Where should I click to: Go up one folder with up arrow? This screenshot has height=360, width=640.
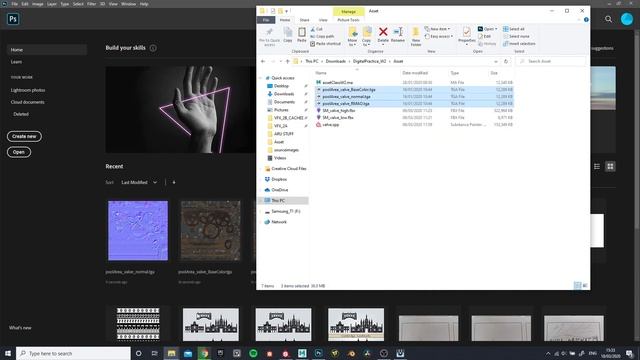[287, 61]
